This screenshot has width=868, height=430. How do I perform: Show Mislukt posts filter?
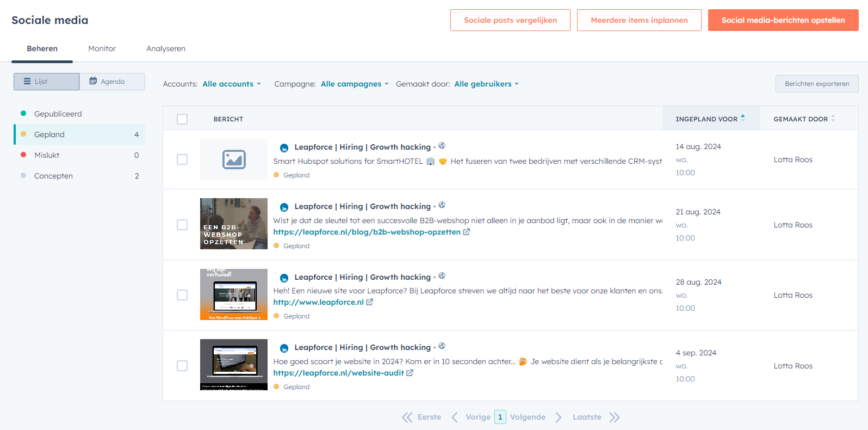pyautogui.click(x=79, y=155)
